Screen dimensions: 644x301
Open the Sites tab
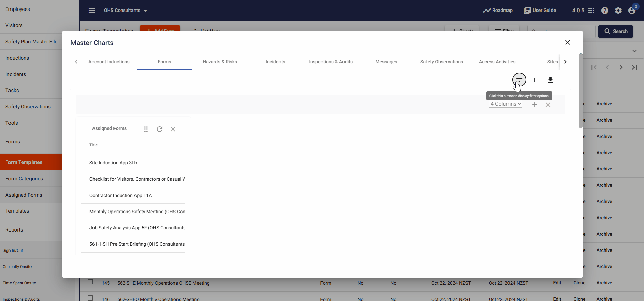tap(552, 62)
